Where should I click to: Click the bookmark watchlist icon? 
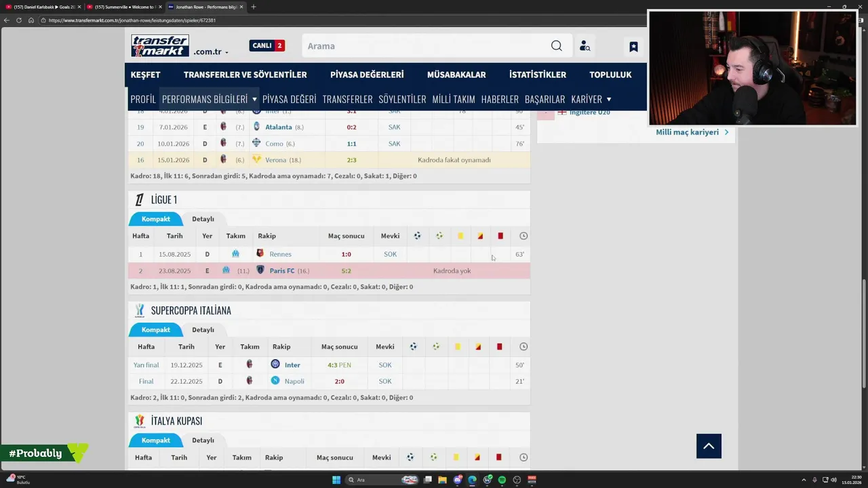pyautogui.click(x=633, y=46)
